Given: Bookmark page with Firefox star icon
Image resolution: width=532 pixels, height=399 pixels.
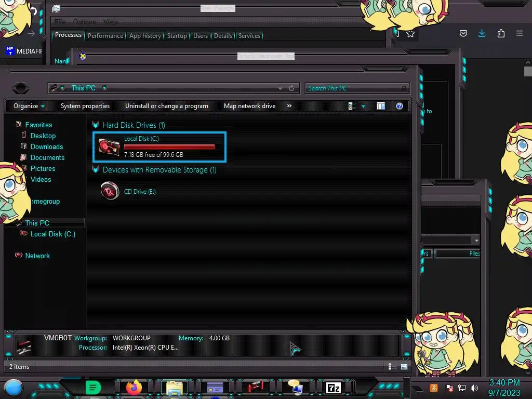Looking at the screenshot, I should point(410,34).
